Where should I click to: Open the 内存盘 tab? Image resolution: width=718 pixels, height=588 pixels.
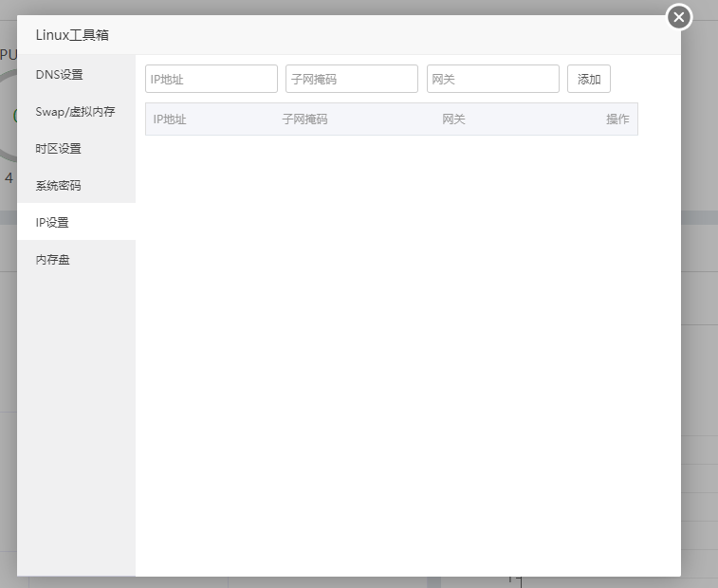[x=77, y=259]
